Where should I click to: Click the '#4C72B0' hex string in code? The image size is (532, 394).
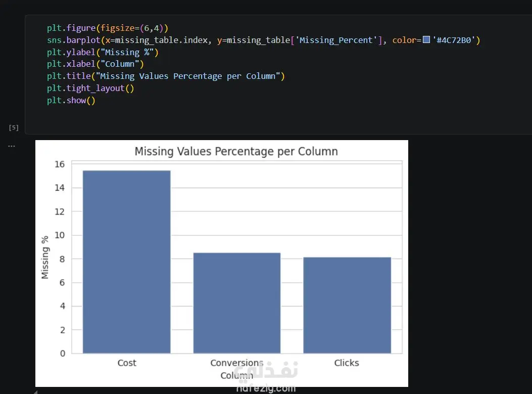coord(454,40)
